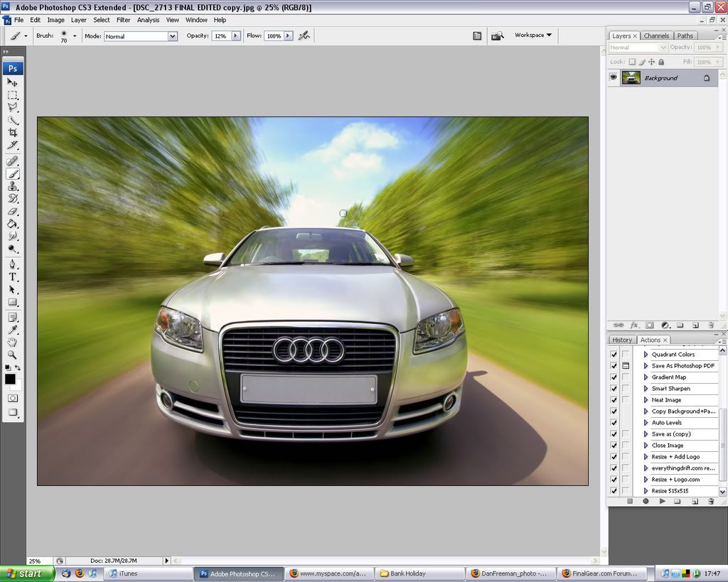
Task: Open the Image menu
Action: (x=55, y=20)
